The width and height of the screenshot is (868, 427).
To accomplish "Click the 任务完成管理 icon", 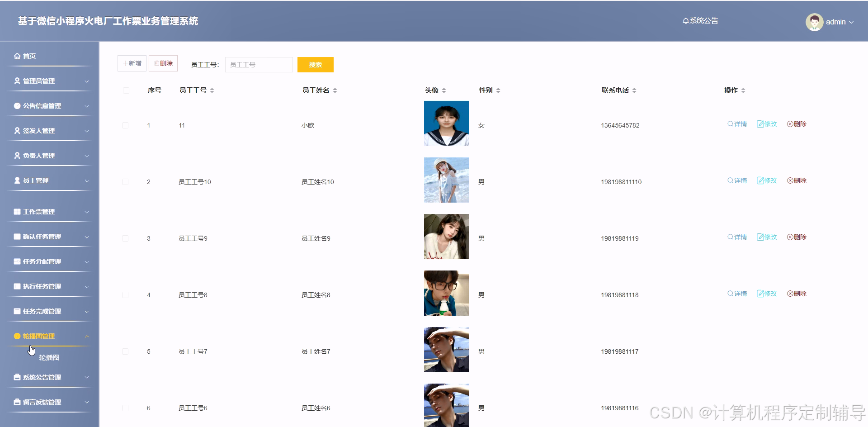I will click(17, 311).
